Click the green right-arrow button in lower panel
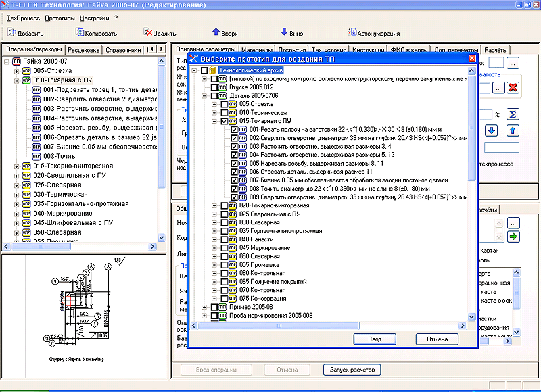 click(514, 237)
